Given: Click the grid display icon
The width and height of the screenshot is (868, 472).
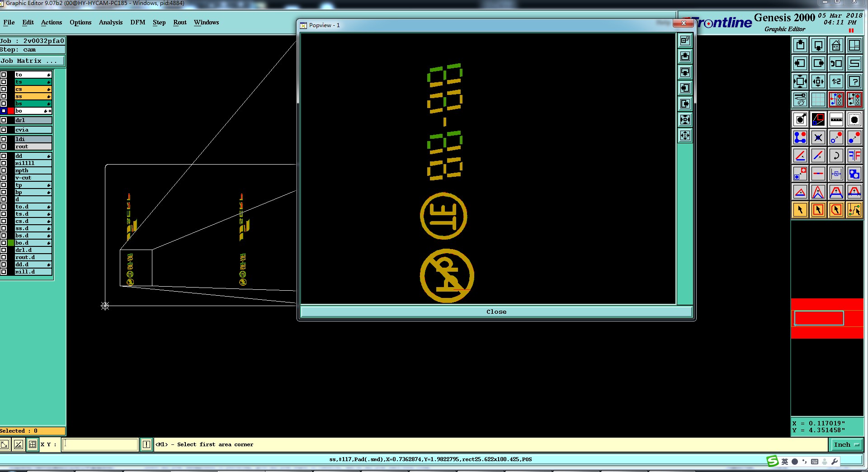Looking at the screenshot, I should pos(818,99).
